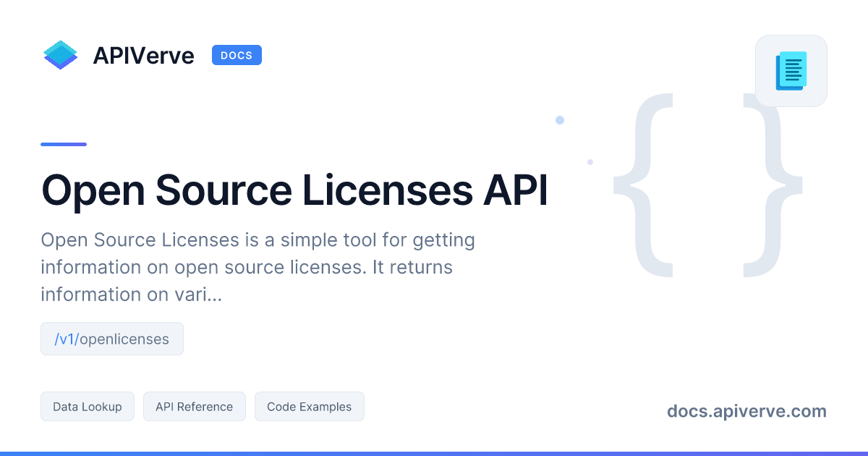Click the Data Lookup tag
This screenshot has height=456, width=868.
[x=88, y=407]
